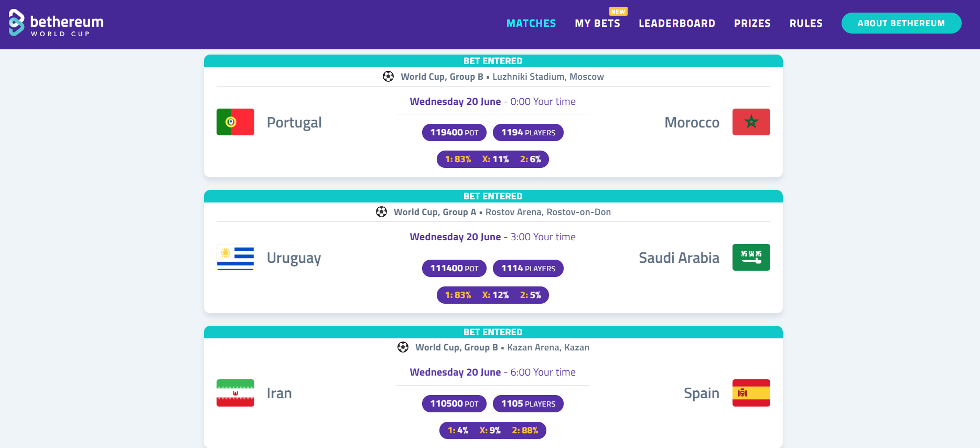Open the Rules page

click(806, 23)
